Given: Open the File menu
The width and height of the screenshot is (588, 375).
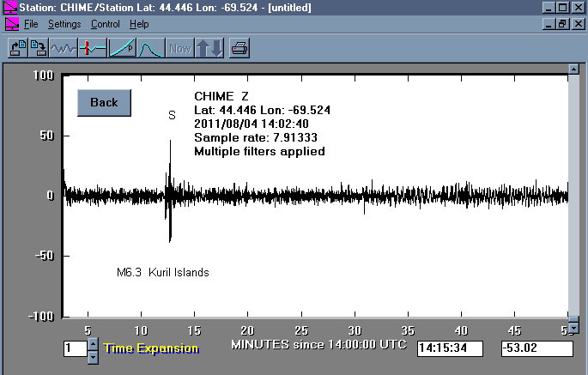Looking at the screenshot, I should [x=31, y=24].
